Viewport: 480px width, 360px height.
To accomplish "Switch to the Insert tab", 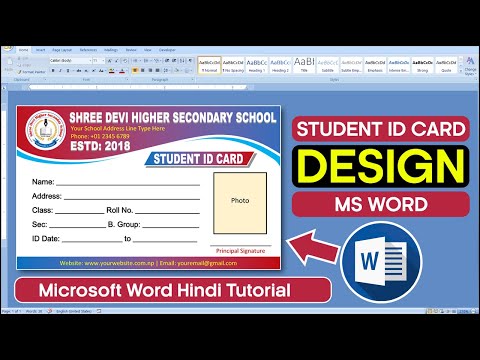I will point(41,50).
